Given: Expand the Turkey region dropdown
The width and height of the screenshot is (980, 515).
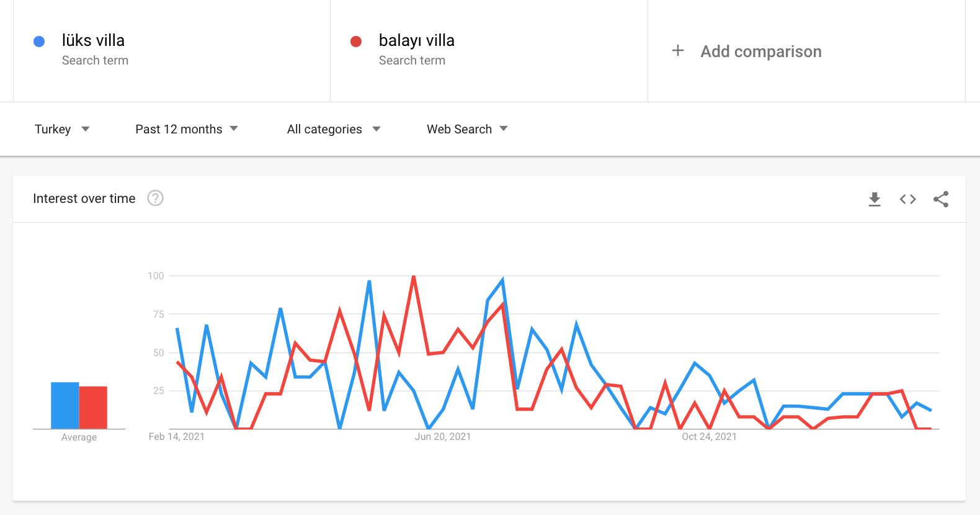Looking at the screenshot, I should (62, 129).
